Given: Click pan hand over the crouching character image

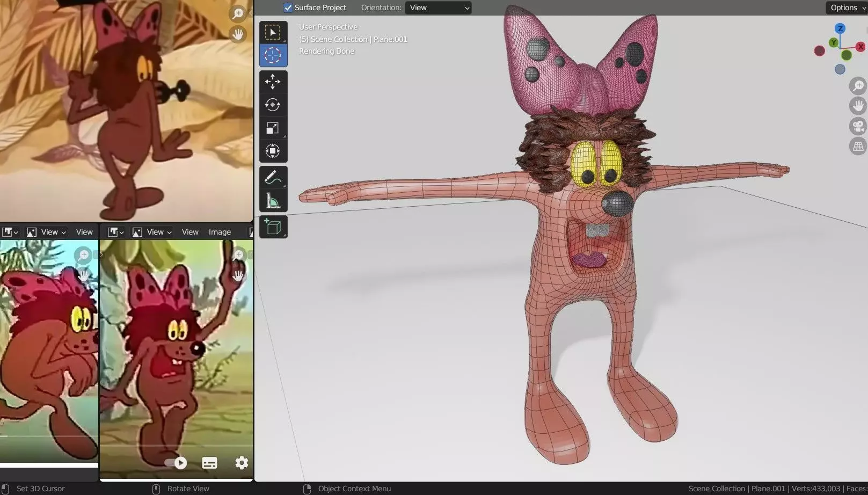Looking at the screenshot, I should [83, 275].
